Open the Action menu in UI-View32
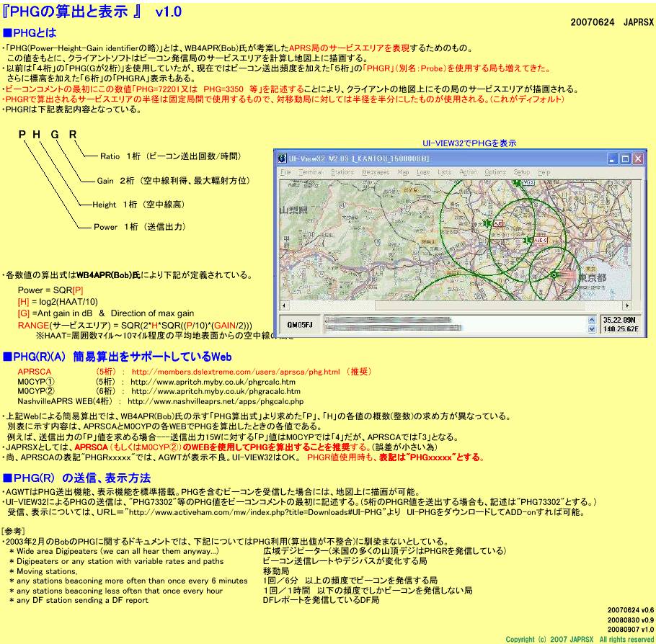656x644 pixels. (x=468, y=172)
